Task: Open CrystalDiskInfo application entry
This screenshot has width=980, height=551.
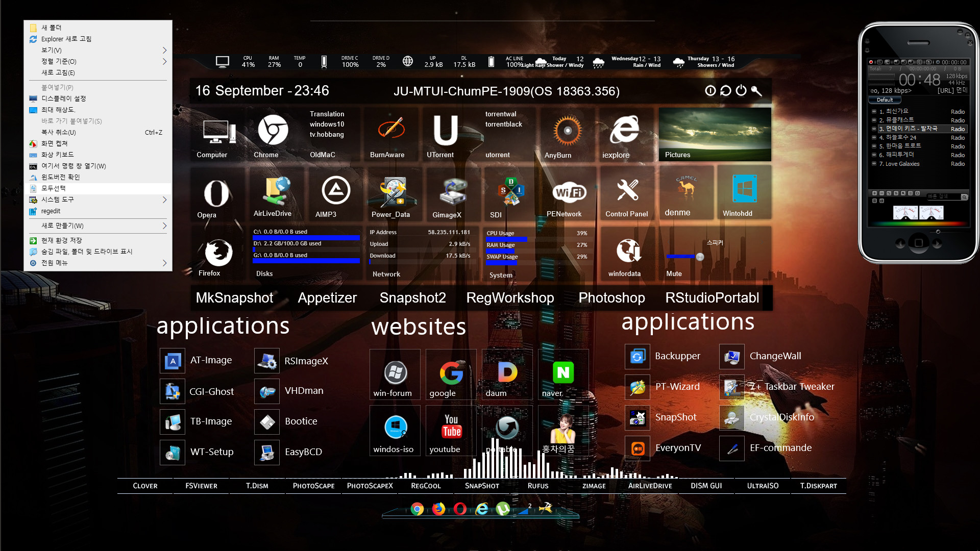Action: 768,417
